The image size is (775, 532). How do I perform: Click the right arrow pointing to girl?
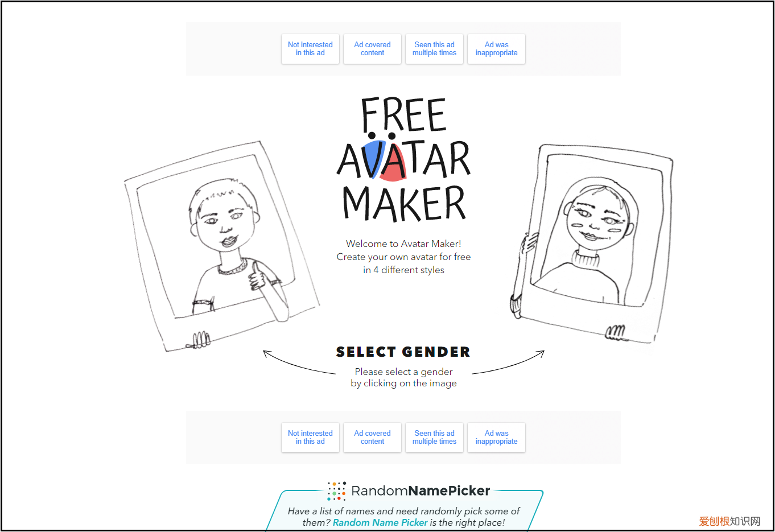[x=508, y=362]
